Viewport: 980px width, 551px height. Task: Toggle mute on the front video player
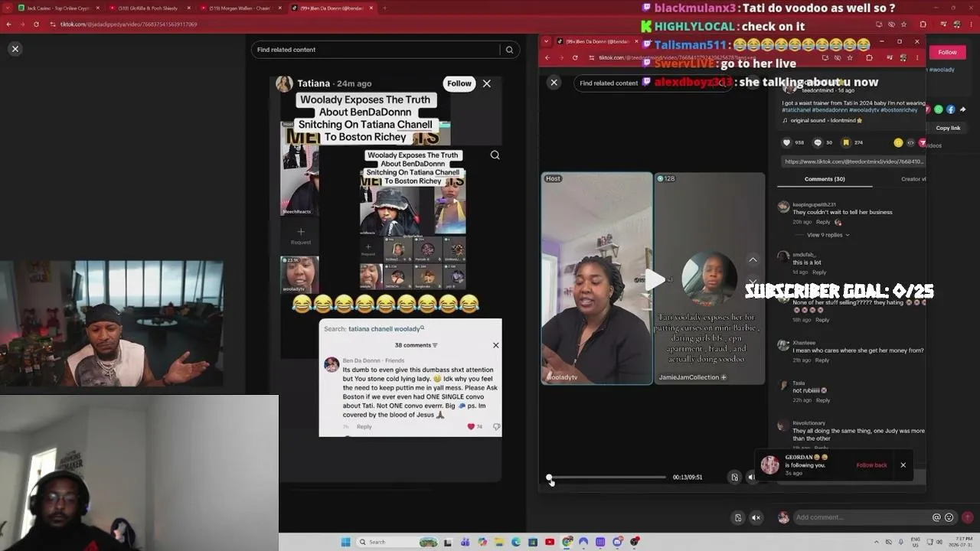click(x=751, y=478)
